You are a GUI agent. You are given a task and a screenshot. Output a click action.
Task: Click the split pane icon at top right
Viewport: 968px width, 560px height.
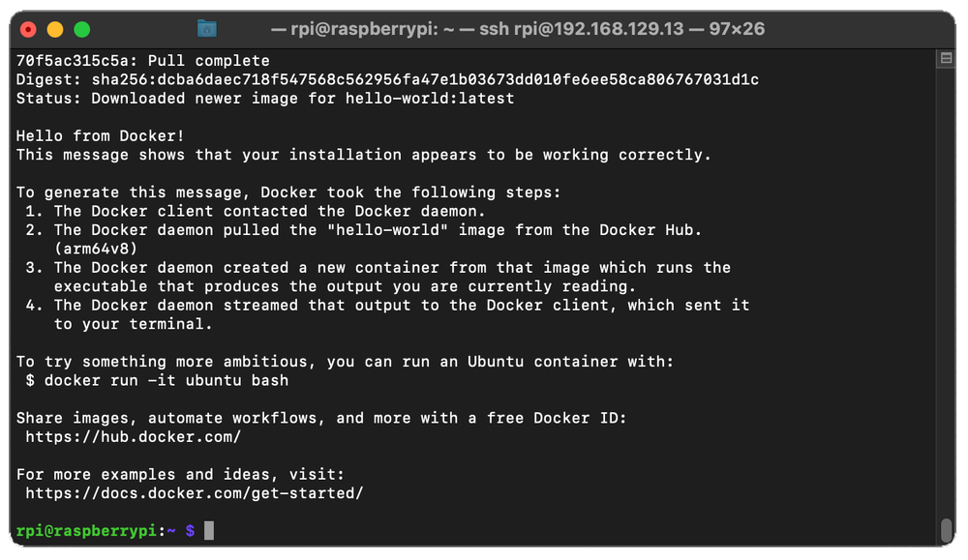click(x=946, y=59)
